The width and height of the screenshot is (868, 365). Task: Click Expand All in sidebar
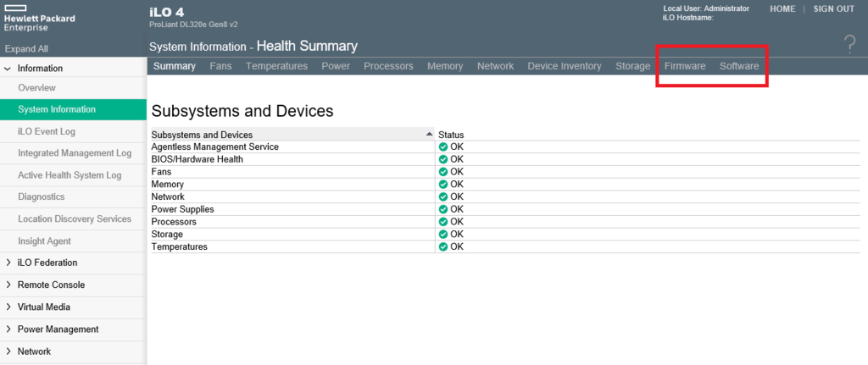click(x=26, y=48)
